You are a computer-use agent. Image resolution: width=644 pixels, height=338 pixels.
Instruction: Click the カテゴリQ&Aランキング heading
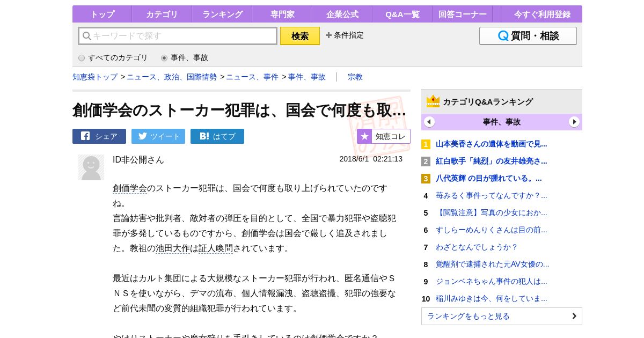(488, 101)
